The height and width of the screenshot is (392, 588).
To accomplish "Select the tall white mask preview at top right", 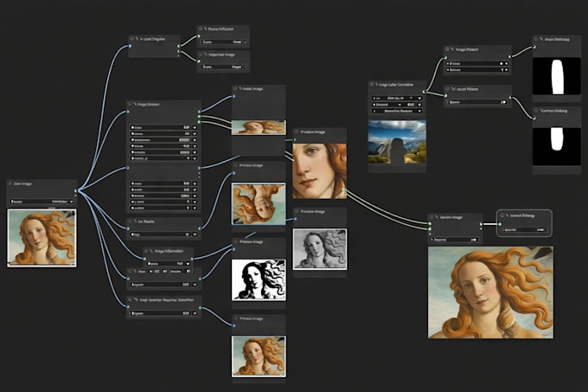I will click(x=557, y=76).
